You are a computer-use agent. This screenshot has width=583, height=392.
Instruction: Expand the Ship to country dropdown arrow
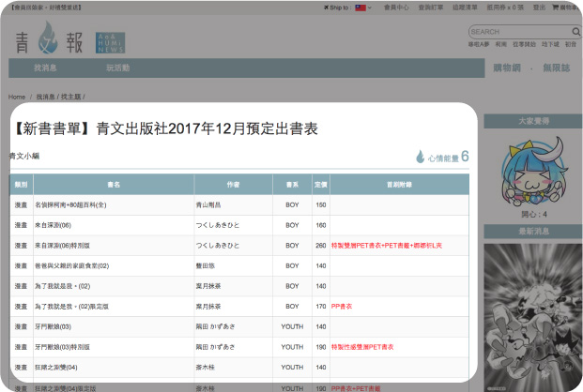pos(370,8)
